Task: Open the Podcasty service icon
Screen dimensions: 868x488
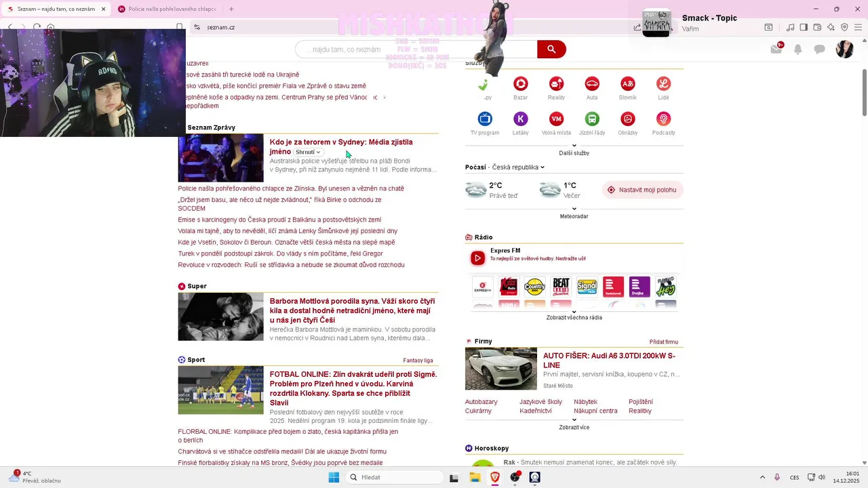Action: 663,119
